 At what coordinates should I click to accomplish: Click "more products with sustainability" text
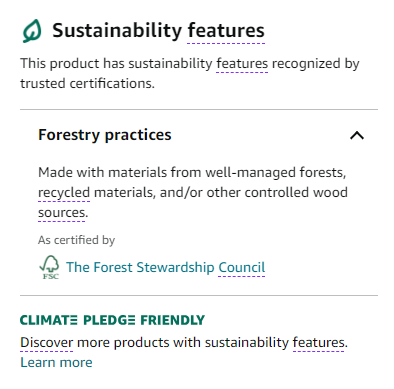(x=183, y=343)
